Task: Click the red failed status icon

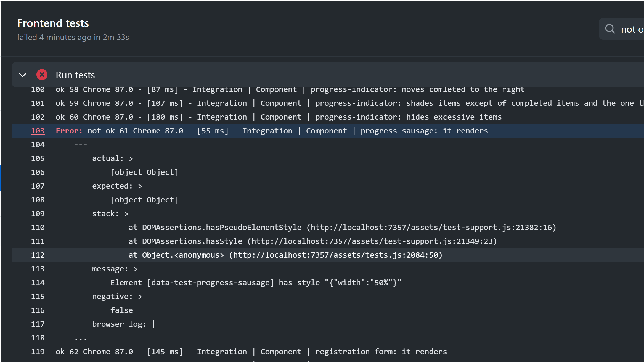Action: click(42, 75)
